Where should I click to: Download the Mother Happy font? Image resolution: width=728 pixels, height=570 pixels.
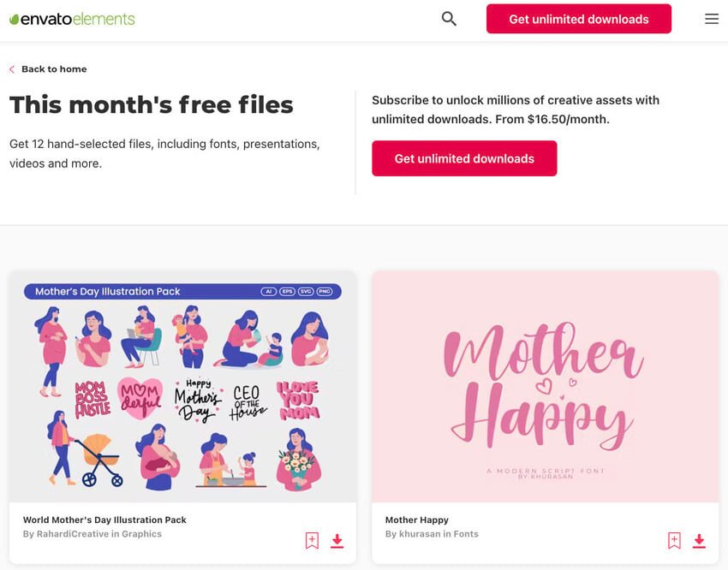click(x=700, y=540)
